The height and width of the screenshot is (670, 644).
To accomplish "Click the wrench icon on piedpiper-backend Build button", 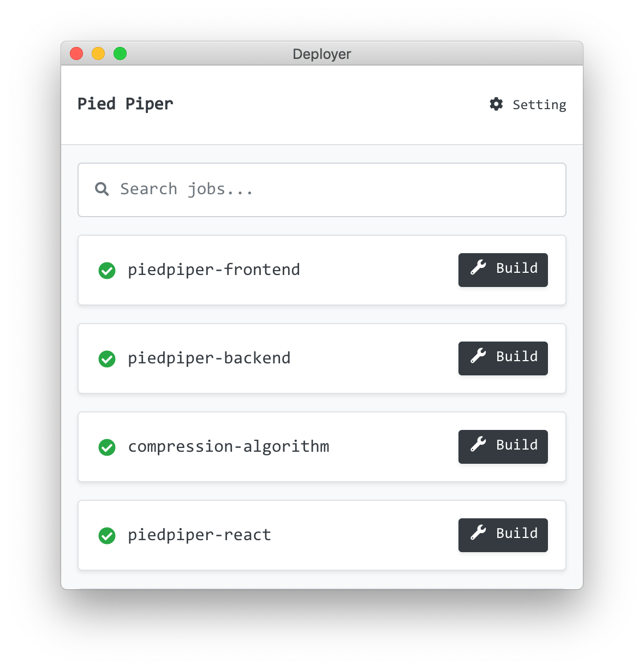I will tap(478, 357).
